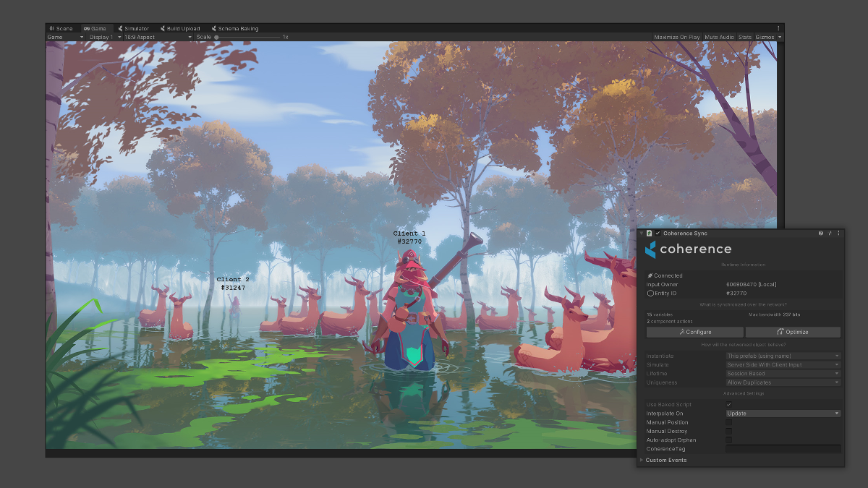Open the Display 1 dropdown
Image resolution: width=868 pixels, height=488 pixels.
pyautogui.click(x=104, y=37)
